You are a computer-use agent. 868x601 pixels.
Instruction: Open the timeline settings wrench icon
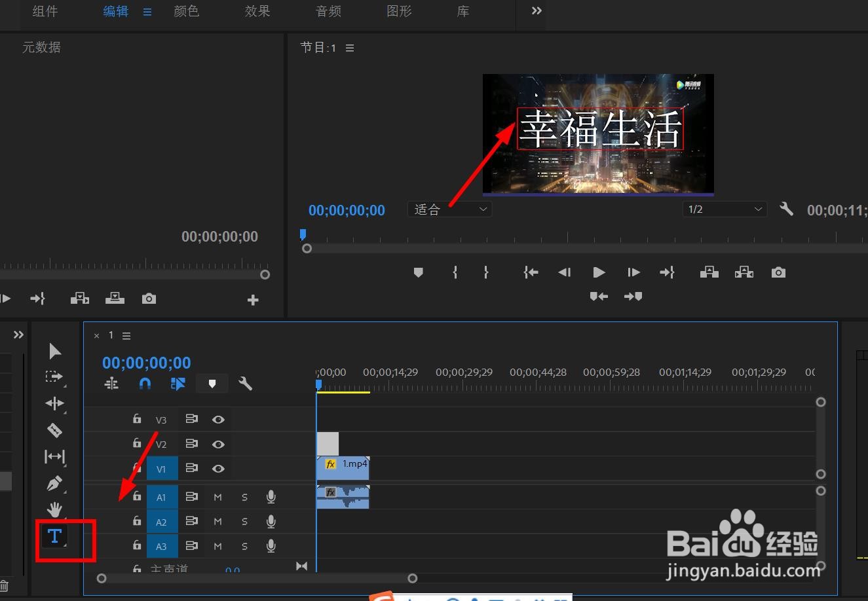pyautogui.click(x=245, y=383)
